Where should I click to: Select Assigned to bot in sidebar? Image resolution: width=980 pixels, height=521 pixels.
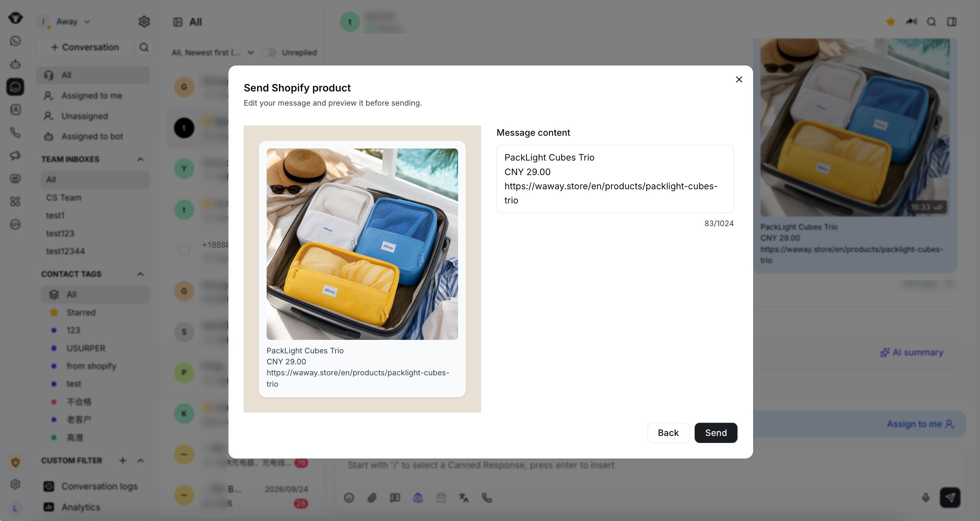(93, 136)
